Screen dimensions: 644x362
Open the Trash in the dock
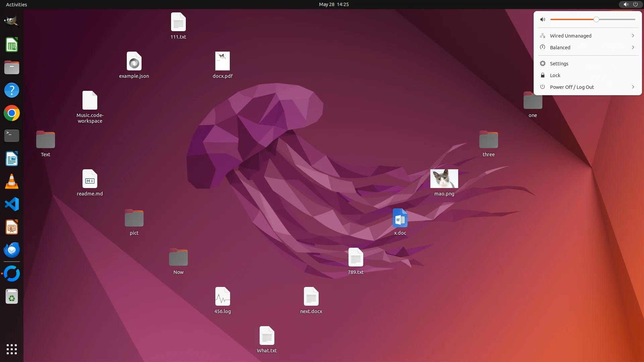coord(11,297)
